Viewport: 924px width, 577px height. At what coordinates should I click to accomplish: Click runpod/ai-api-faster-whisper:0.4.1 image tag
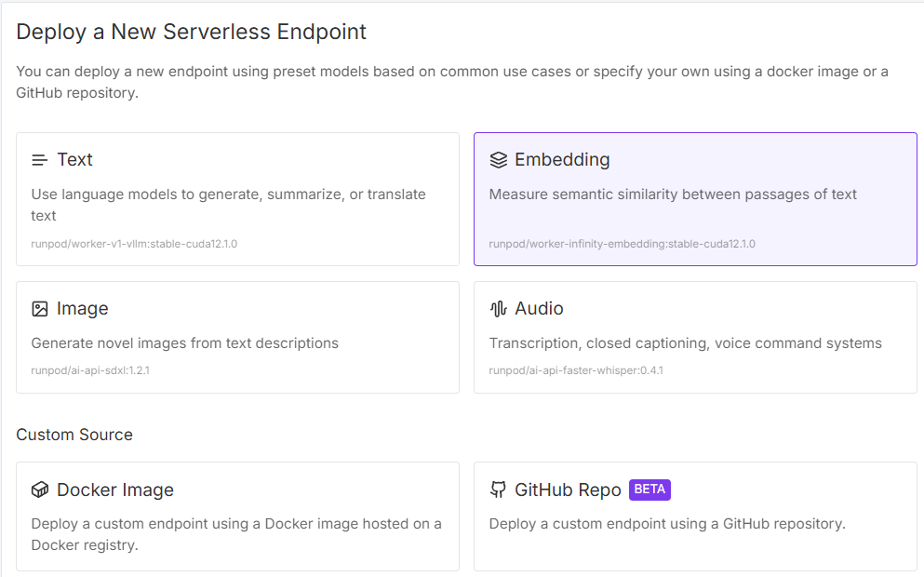click(576, 370)
